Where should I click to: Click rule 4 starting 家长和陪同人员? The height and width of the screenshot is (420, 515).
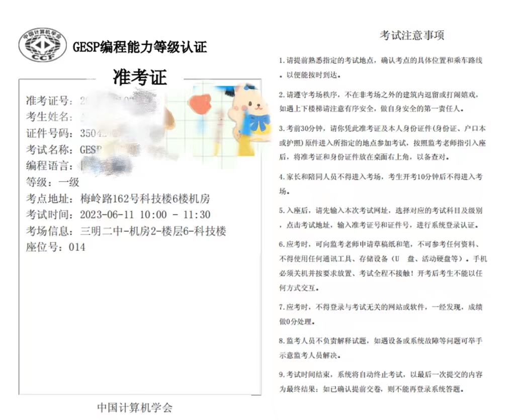[x=381, y=184]
